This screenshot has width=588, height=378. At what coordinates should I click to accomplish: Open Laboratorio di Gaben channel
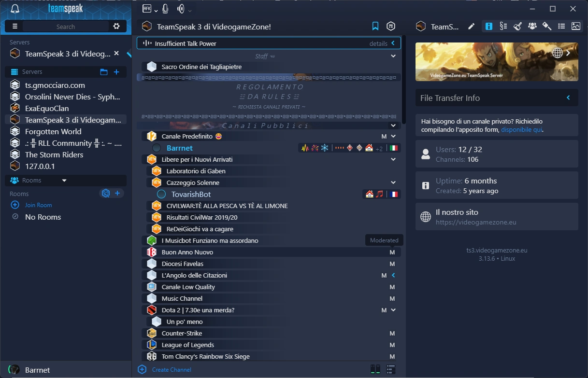click(196, 171)
